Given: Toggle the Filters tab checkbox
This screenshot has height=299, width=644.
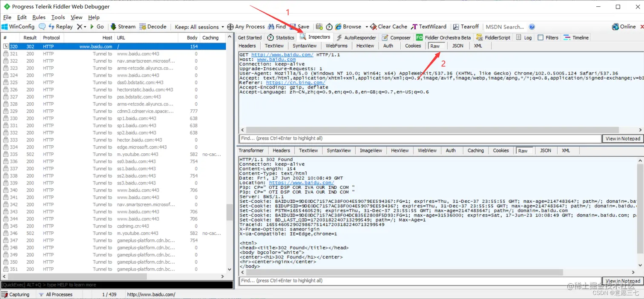Looking at the screenshot, I should pos(540,37).
